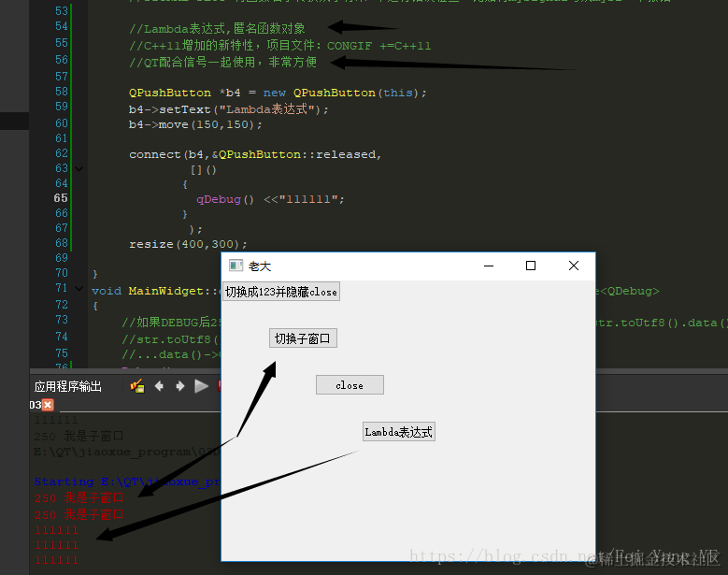Click the //Lambda表达式,匿名函数对象 comment
Viewport: 728px width, 575px height.
(217, 29)
